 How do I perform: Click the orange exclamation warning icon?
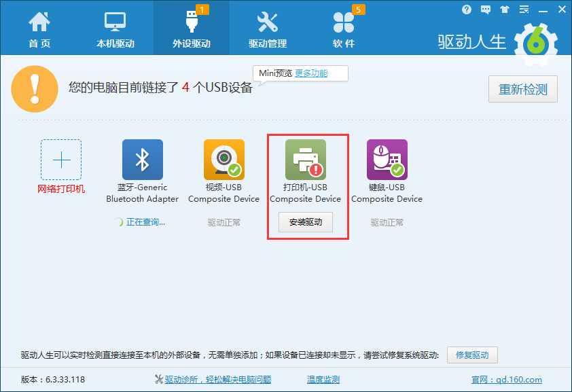click(35, 89)
